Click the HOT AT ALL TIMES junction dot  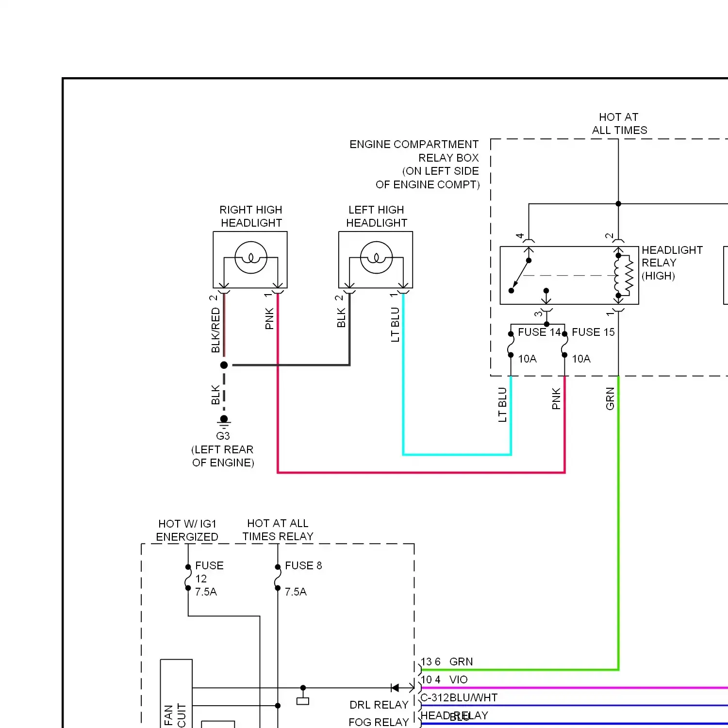point(618,204)
